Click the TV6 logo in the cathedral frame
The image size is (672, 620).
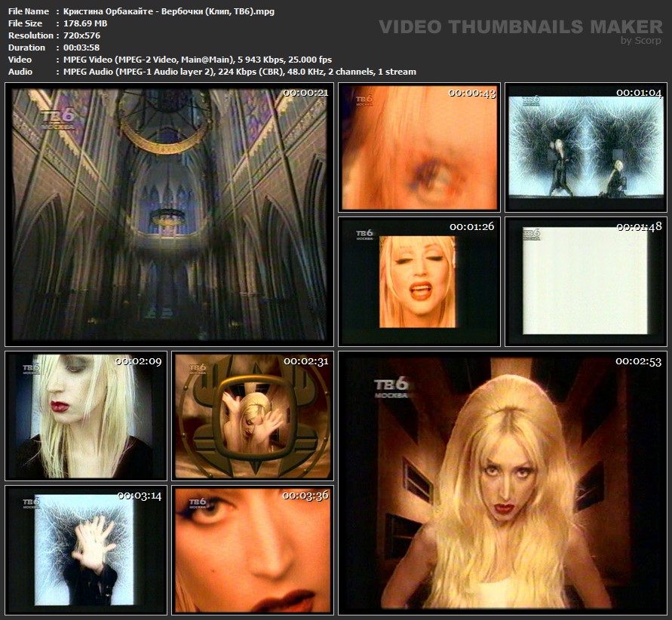point(57,119)
